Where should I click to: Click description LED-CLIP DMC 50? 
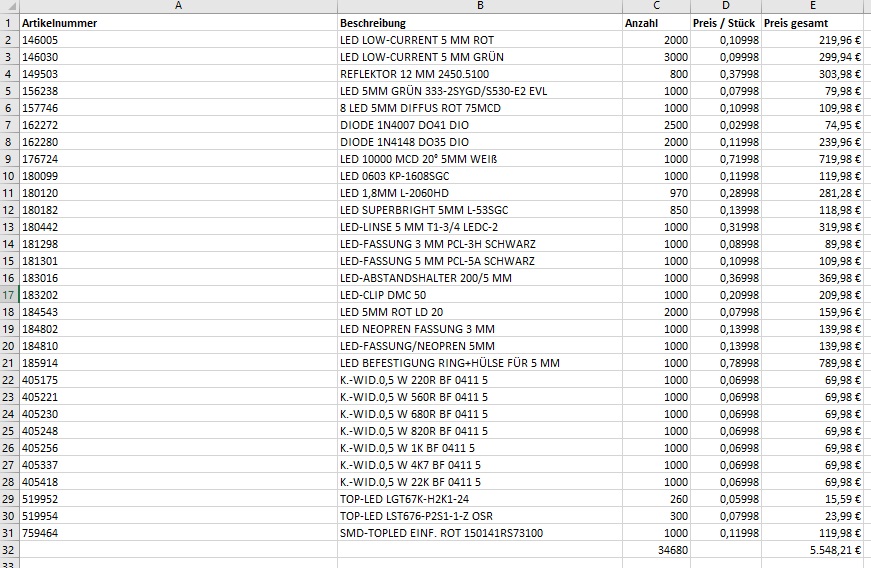480,295
